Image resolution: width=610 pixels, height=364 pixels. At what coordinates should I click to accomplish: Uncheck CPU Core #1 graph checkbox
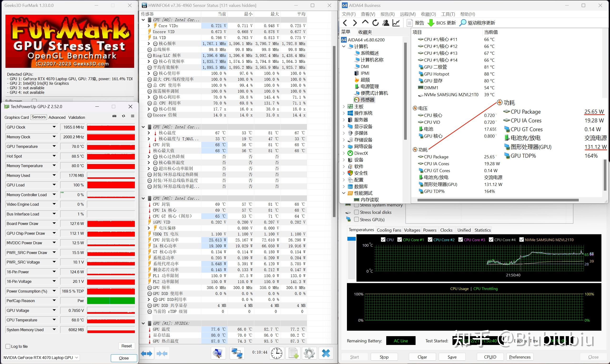tap(400, 240)
